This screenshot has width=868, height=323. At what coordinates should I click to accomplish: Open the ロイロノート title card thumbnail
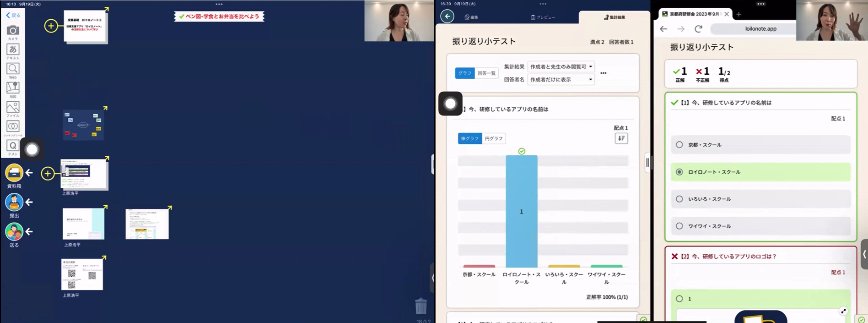(86, 27)
